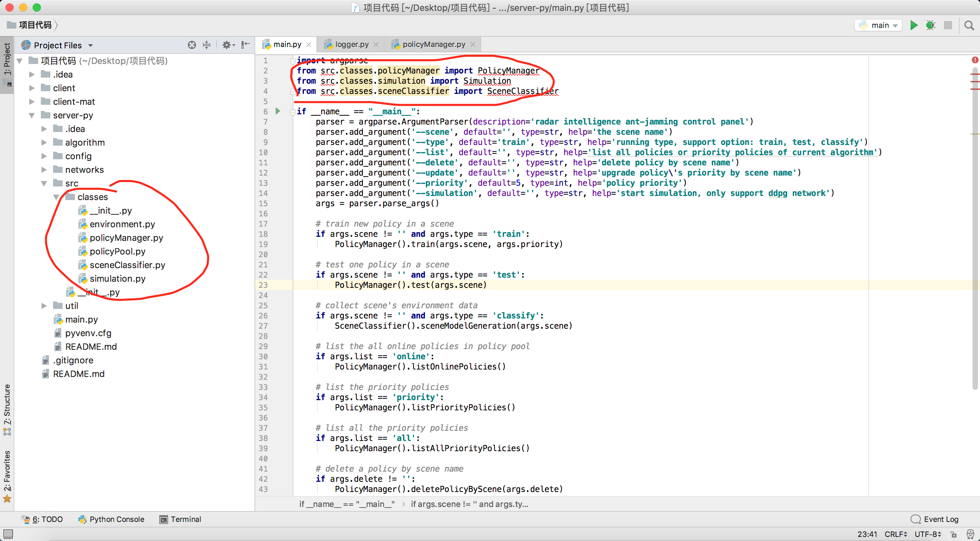Toggle tool window bars button at bottom-left
Screen dimensions: 980x541
[8, 534]
